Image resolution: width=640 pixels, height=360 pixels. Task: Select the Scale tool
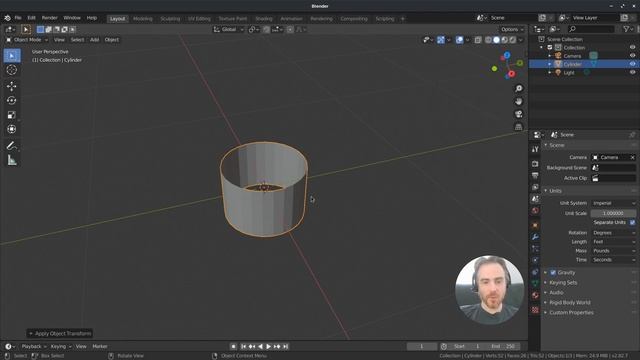tap(12, 115)
